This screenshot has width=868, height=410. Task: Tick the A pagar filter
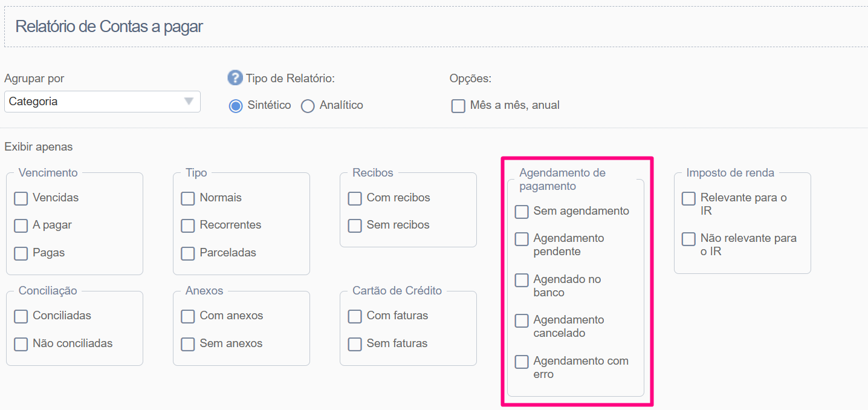(x=21, y=226)
